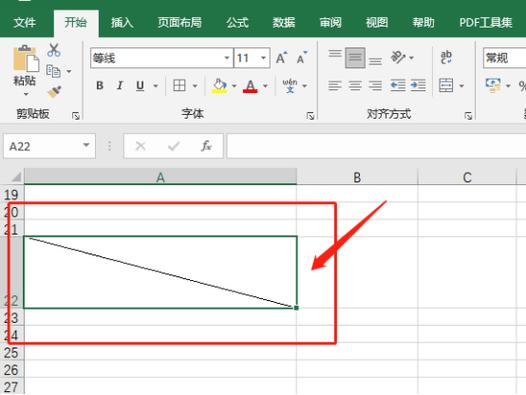The height and width of the screenshot is (395, 526).
Task: Toggle italic formatting
Action: click(120, 86)
